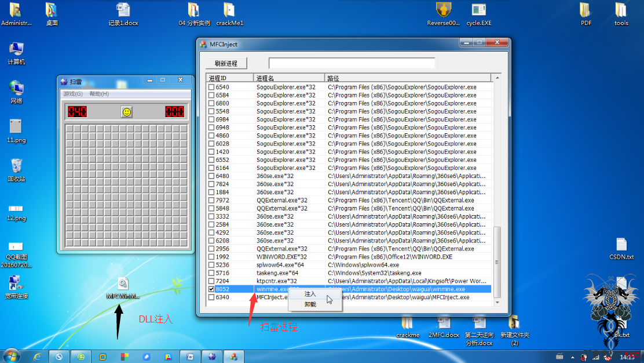This screenshot has width=644, height=363.
Task: Select the PDF folder on the desktop
Action: coord(586,13)
